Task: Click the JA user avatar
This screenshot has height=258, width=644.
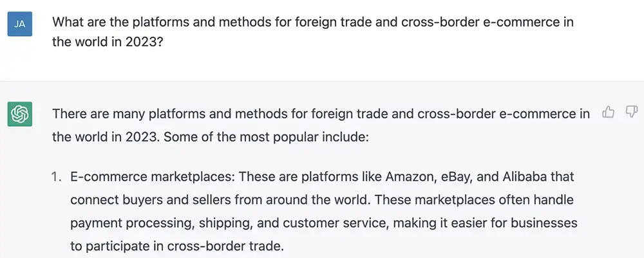Action: (x=20, y=24)
